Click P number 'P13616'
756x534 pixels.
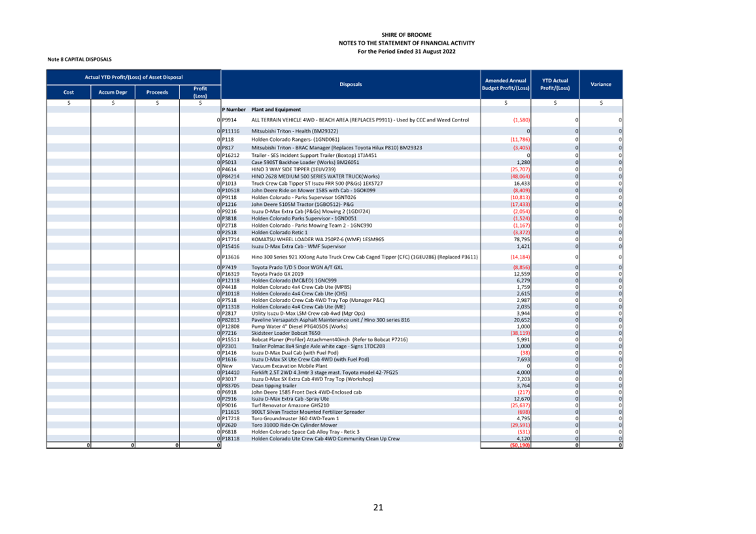[x=230, y=257]
